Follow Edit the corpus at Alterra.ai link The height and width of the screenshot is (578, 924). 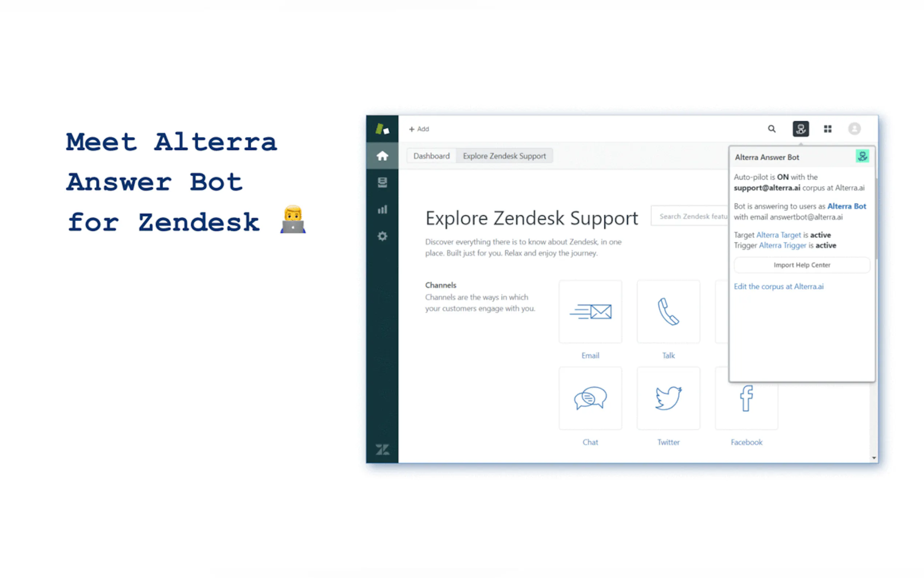[778, 286]
